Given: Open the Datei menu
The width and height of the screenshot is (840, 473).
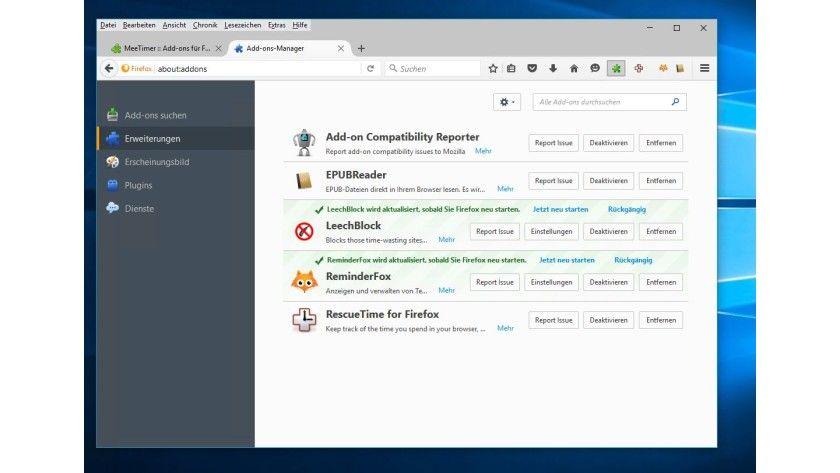Looking at the screenshot, I should coord(108,25).
